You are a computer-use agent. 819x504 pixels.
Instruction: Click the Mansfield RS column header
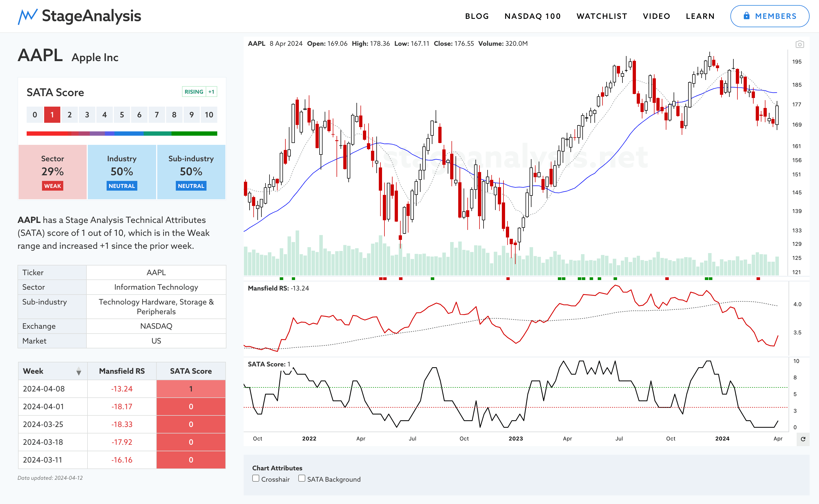click(122, 371)
